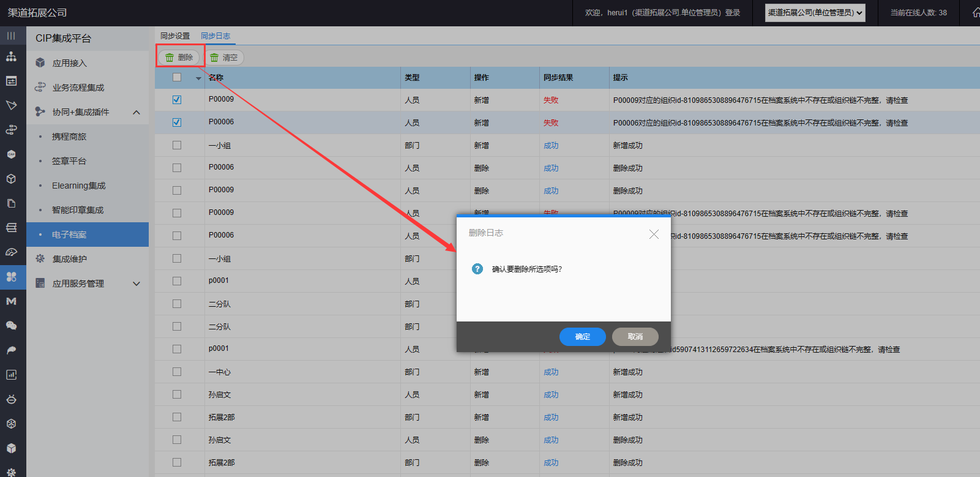Click the 当前在线人数: 38 text
Screen dimensions: 980x477
click(x=918, y=13)
